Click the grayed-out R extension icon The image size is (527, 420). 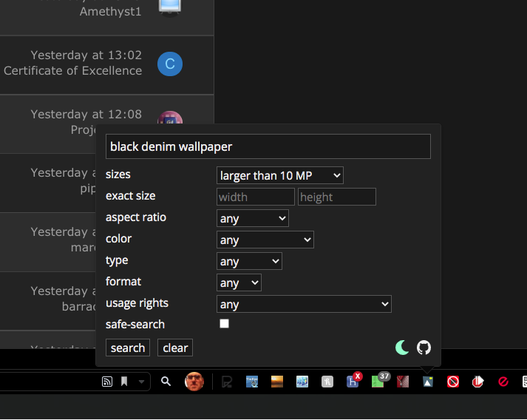(x=227, y=382)
